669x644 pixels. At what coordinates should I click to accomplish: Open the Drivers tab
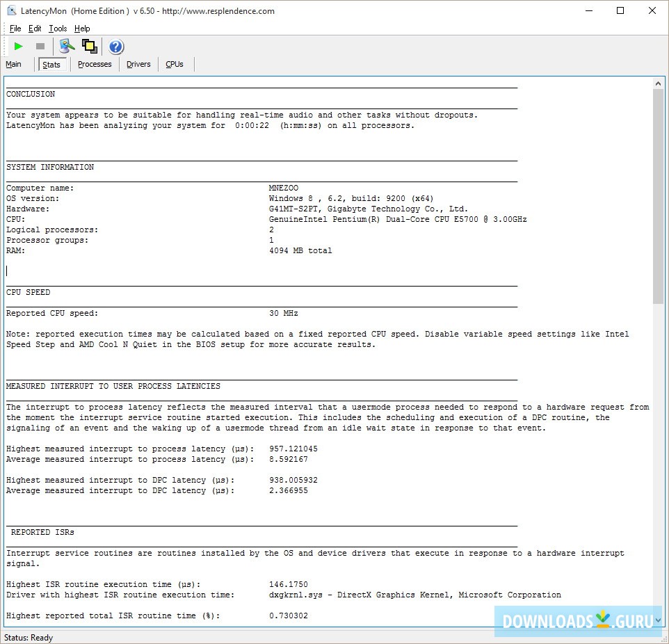(x=138, y=64)
